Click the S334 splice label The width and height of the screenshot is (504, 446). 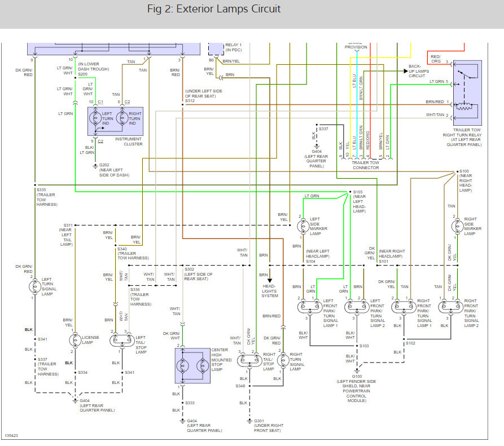(x=82, y=373)
